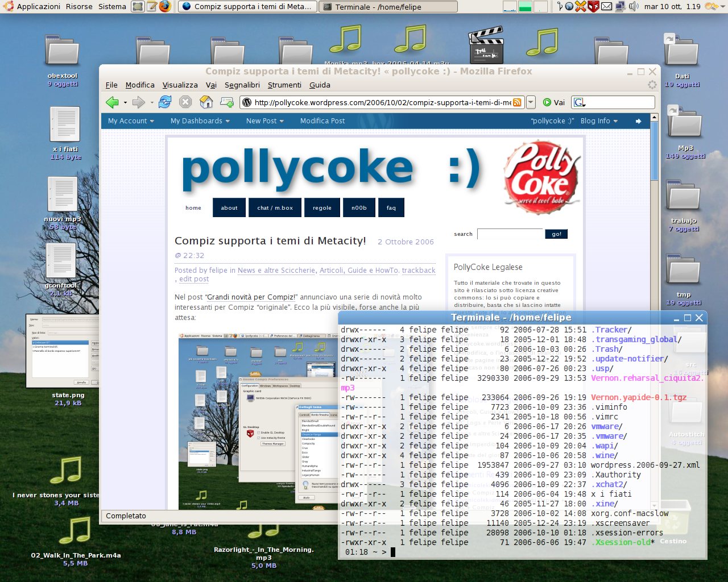Viewport: 728px width, 582px height.
Task: Expand the URL bar history dropdown
Action: [x=531, y=102]
